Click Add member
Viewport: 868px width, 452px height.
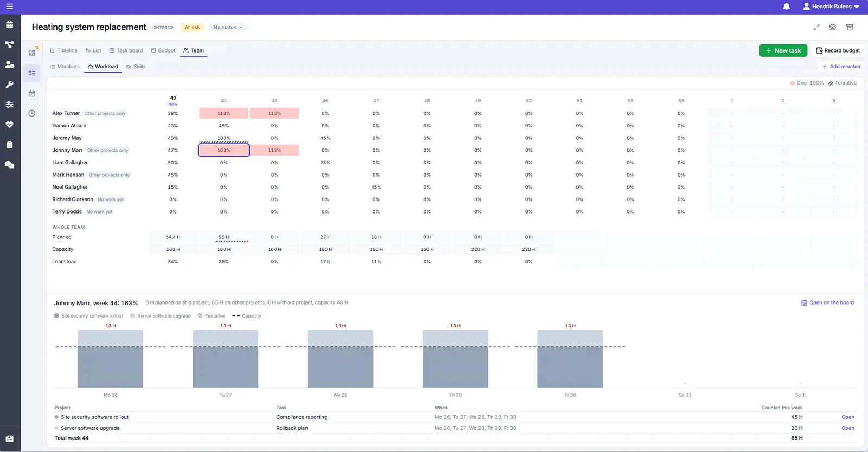841,67
